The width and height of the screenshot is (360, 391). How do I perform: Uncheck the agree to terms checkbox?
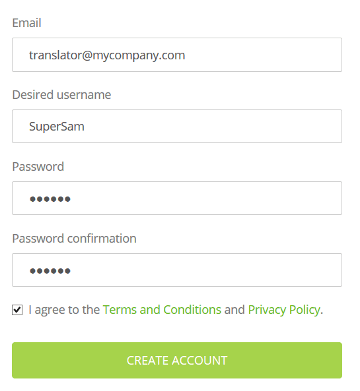(x=17, y=310)
